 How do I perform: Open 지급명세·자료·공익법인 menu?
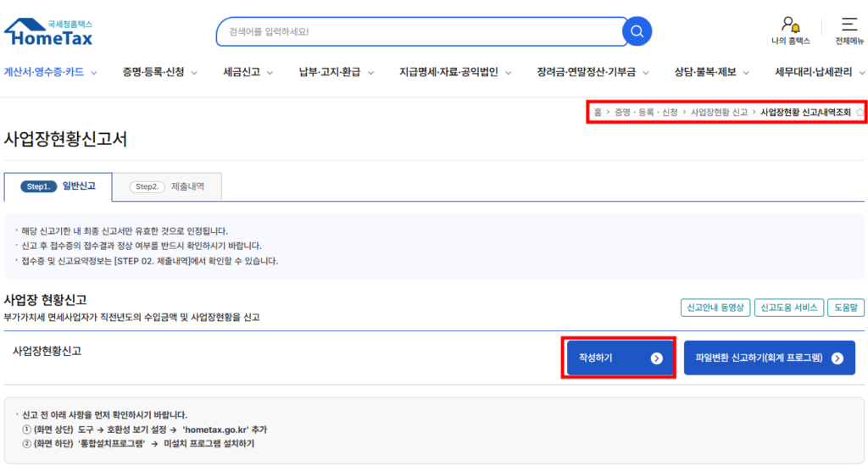click(x=449, y=72)
